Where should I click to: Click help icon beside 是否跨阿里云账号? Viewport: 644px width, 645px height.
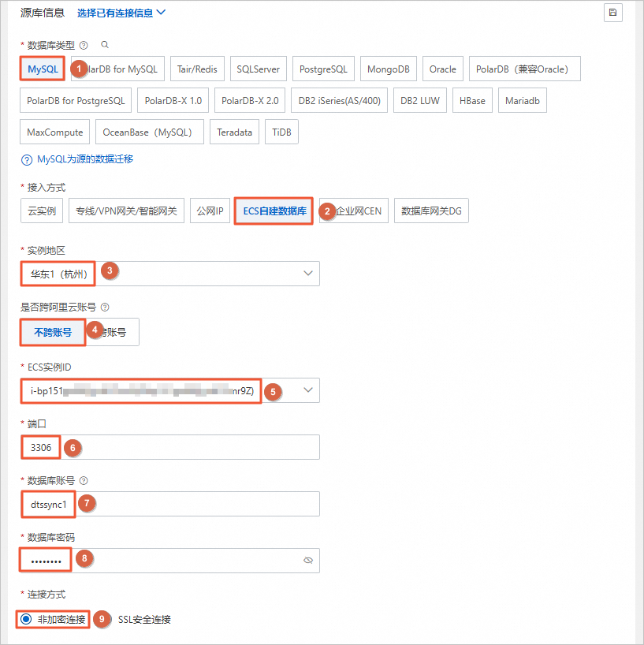105,307
